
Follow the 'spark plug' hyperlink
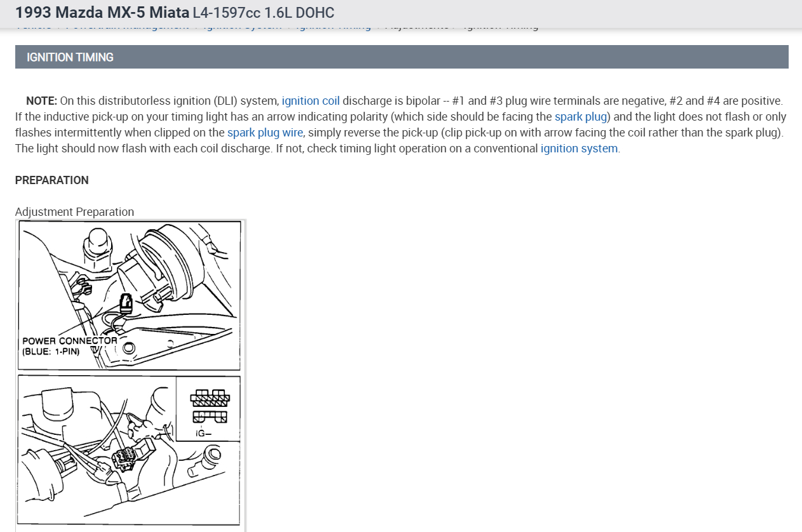[580, 117]
